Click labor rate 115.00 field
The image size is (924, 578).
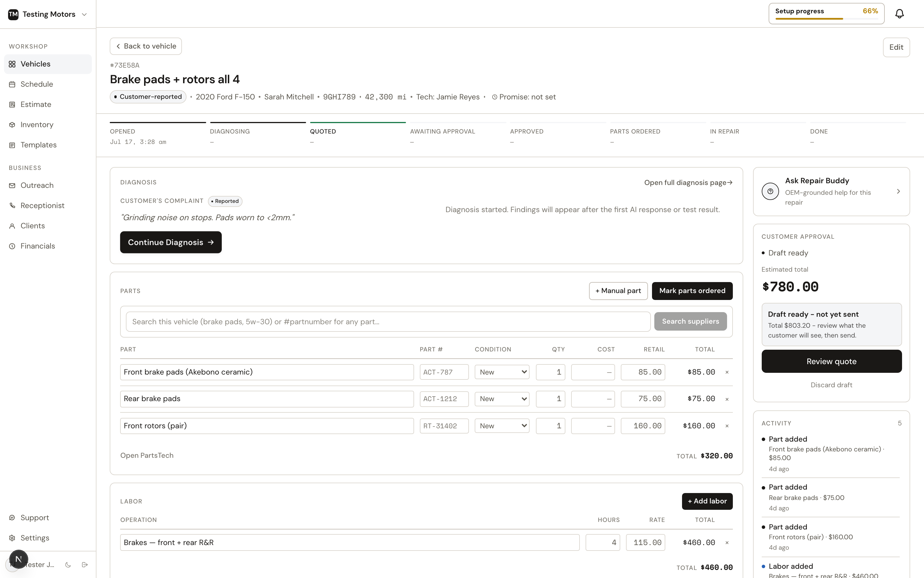coord(645,543)
